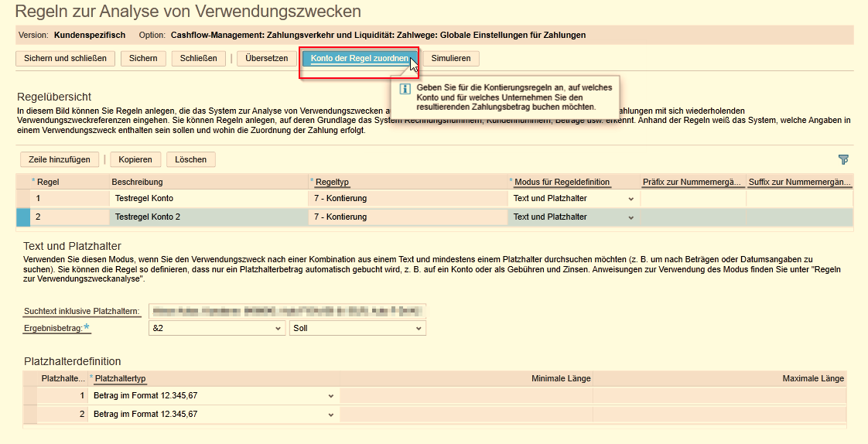Viewport: 868px width, 444px height.
Task: Click Präfix field of rule 1
Action: [692, 198]
